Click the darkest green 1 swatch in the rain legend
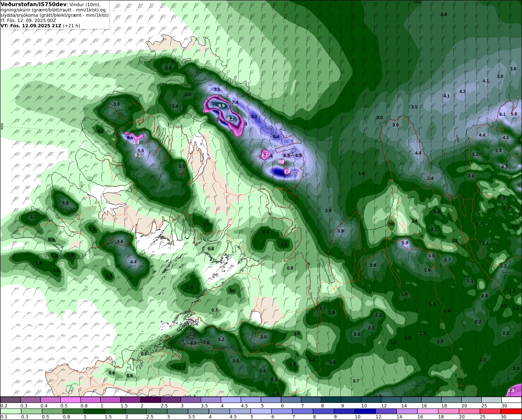The image size is (522, 420). [x=94, y=411]
